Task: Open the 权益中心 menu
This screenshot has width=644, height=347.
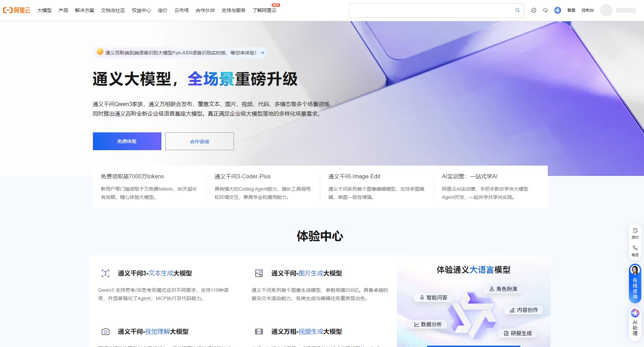Action: click(x=141, y=10)
